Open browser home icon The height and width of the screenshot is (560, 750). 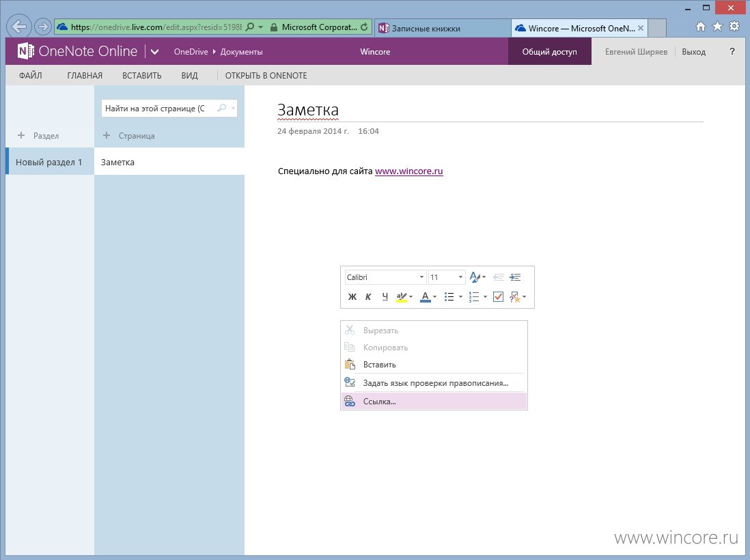click(700, 27)
